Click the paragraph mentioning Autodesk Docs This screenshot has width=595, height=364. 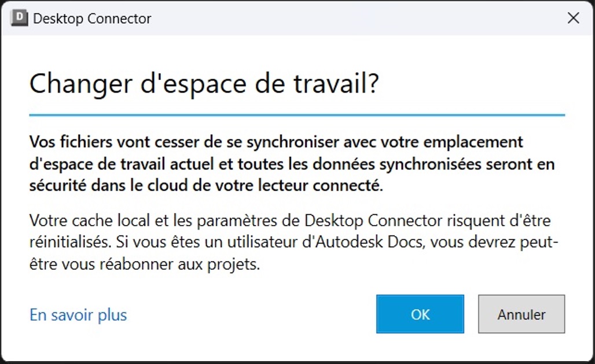(x=289, y=242)
